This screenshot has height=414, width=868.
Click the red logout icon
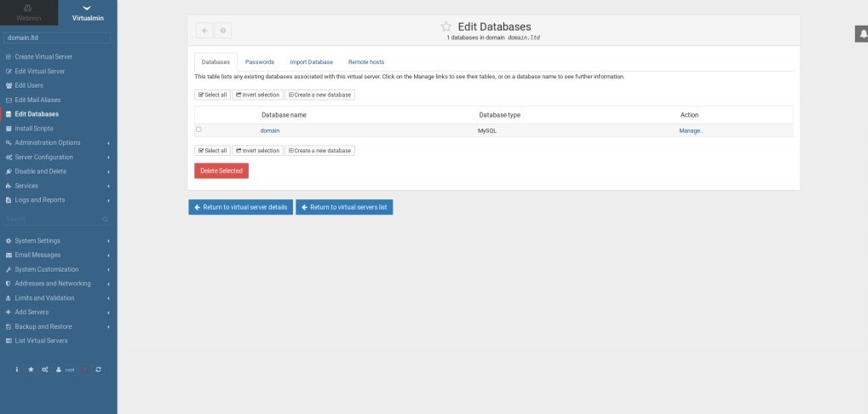(x=86, y=370)
